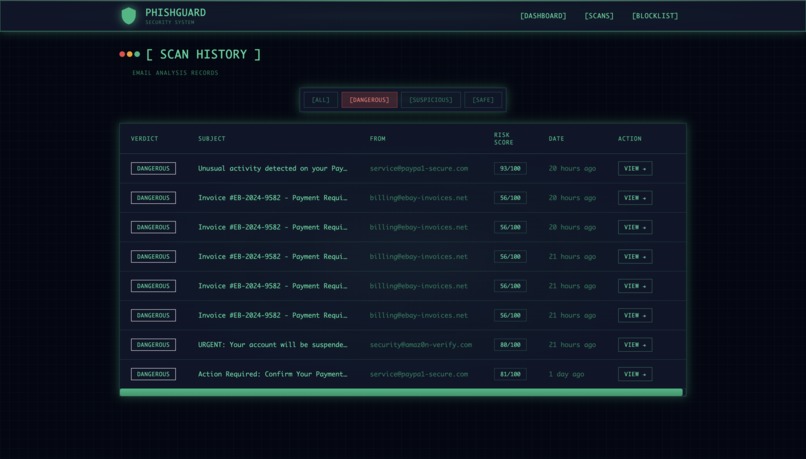806x459 pixels.
Task: Click the 81/100 risk score badge
Action: [x=510, y=374]
